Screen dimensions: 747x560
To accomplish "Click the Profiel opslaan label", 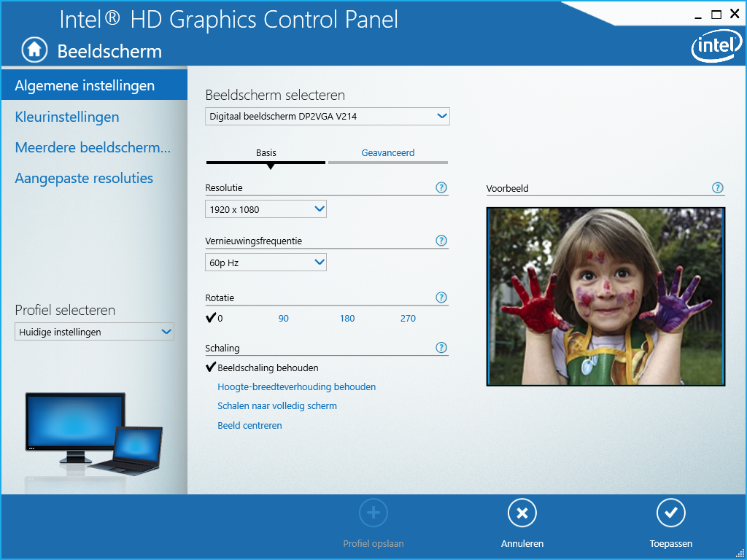I will [x=373, y=544].
